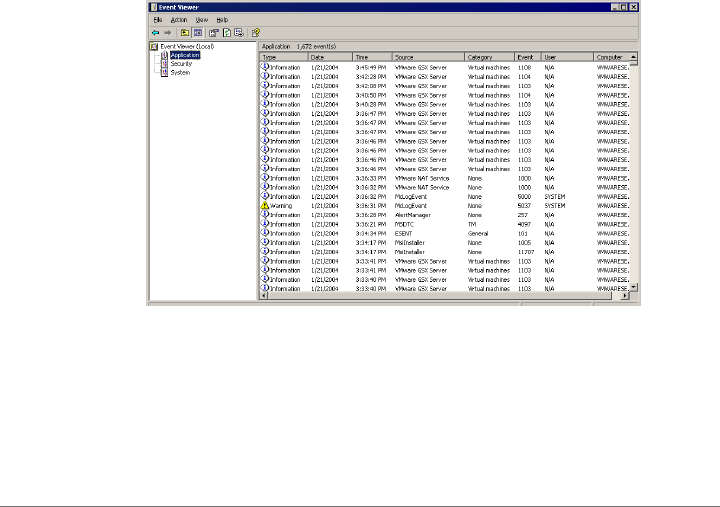Select the Security log in the tree

180,64
